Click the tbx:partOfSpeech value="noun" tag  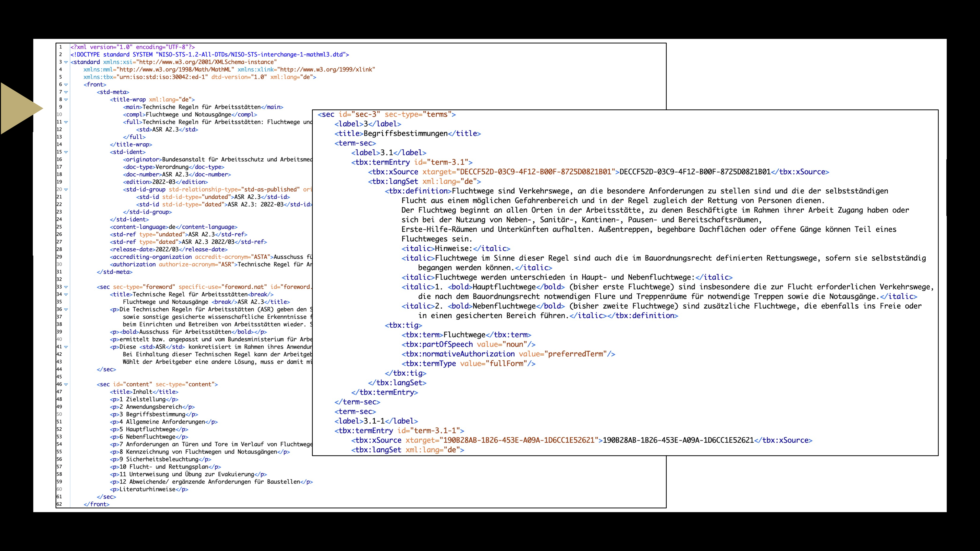(x=468, y=345)
